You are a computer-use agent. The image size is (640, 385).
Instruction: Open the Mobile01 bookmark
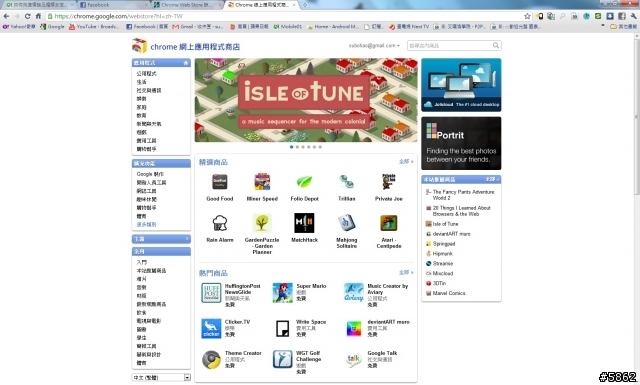point(288,27)
